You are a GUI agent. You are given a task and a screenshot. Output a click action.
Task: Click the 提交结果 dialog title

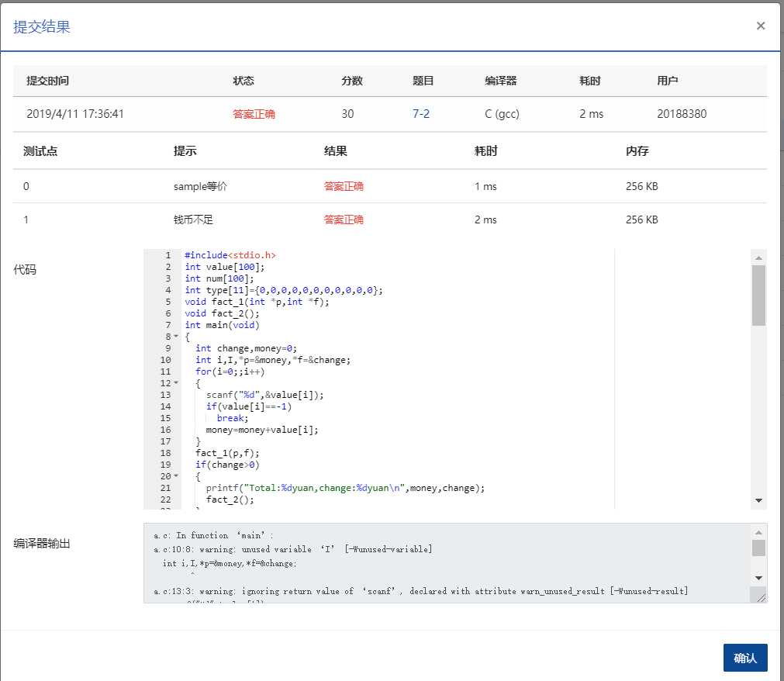[x=42, y=26]
